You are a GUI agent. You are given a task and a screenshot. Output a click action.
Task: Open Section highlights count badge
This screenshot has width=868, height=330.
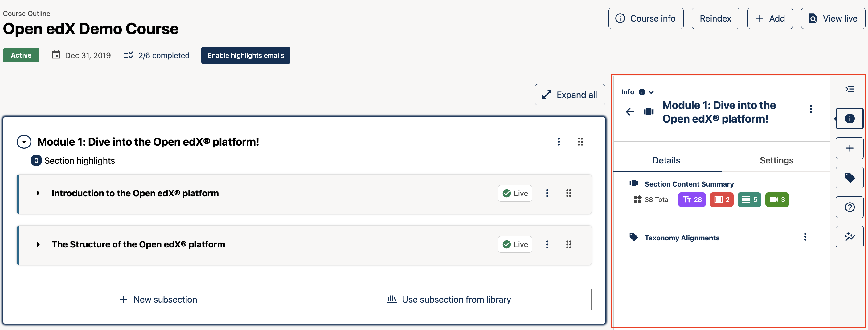(36, 161)
